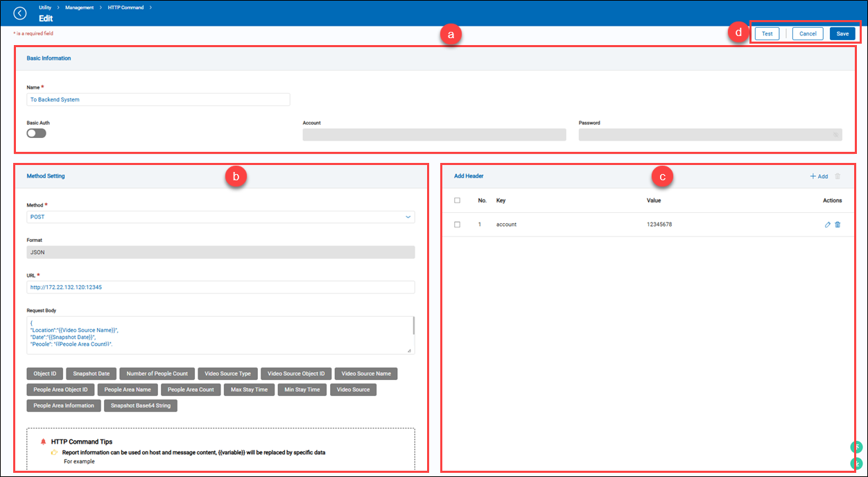Screen dimensions: 868x477
Task: Click into the URL input field
Action: [x=220, y=287]
